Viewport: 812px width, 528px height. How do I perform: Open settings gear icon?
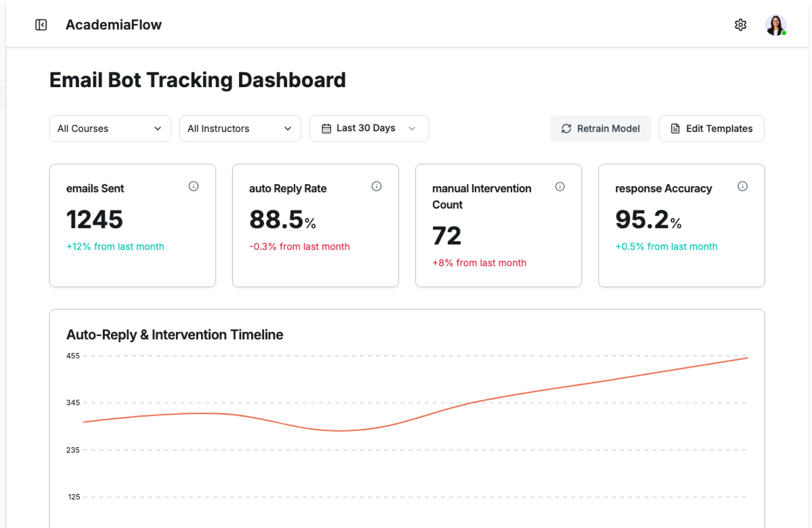pyautogui.click(x=740, y=25)
